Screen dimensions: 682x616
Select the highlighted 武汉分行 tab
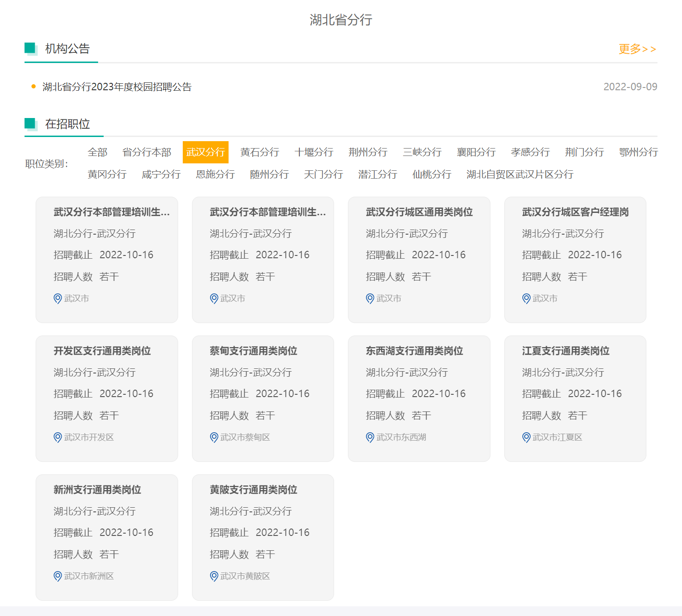(205, 152)
